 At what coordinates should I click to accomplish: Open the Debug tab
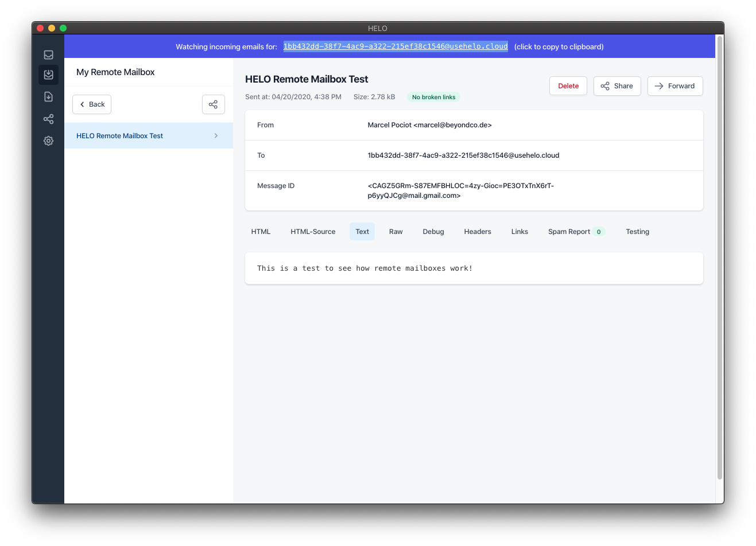click(x=433, y=232)
